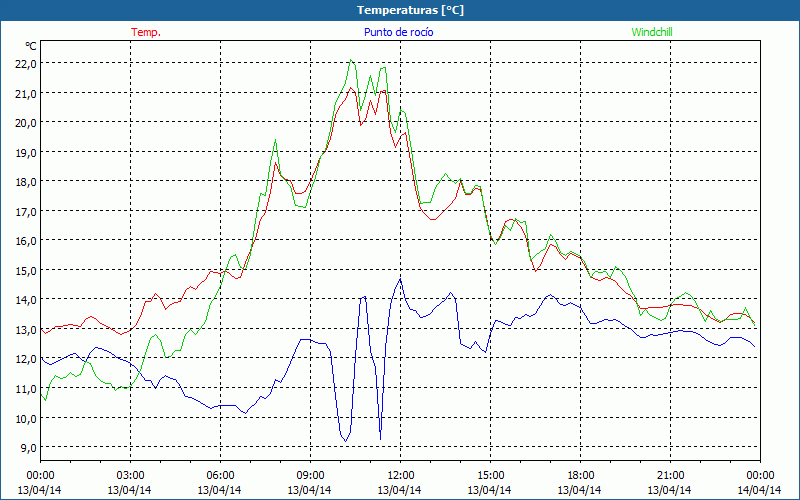Click the blue dew point peak at 12:00
Image resolution: width=800 pixels, height=500 pixels.
point(399,279)
